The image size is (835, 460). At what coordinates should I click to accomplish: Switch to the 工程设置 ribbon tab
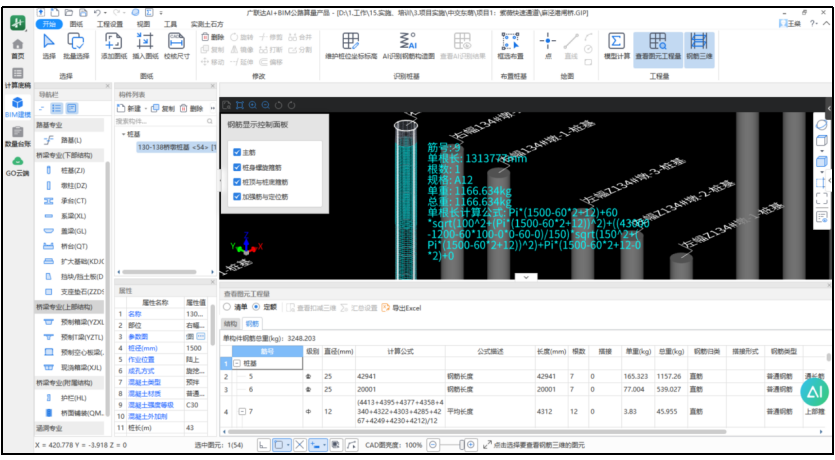pos(111,22)
